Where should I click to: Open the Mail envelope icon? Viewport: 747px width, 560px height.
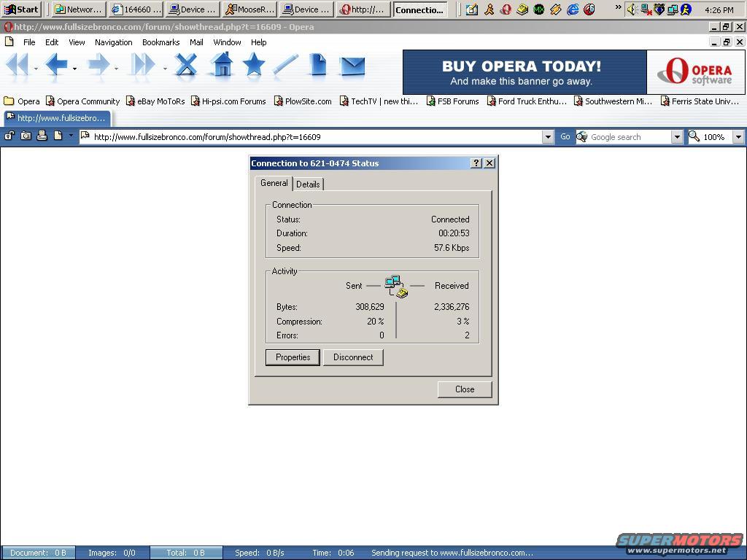[x=352, y=66]
